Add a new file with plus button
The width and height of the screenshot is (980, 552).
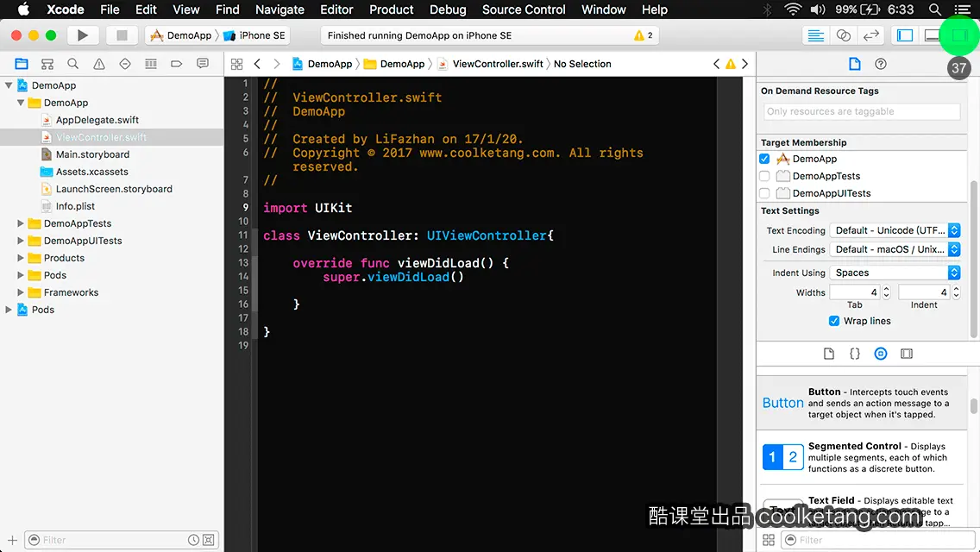point(12,540)
